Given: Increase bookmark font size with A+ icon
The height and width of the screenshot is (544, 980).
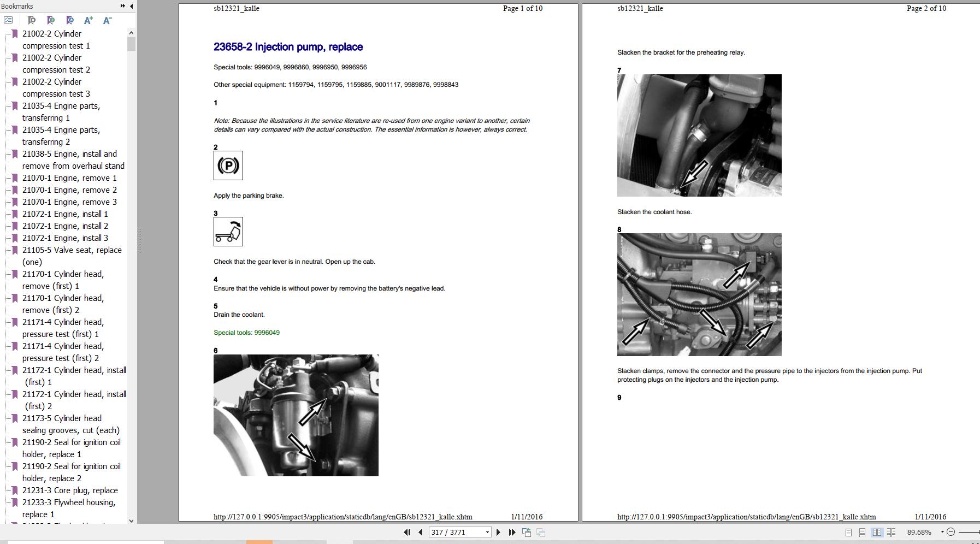Looking at the screenshot, I should tap(88, 20).
